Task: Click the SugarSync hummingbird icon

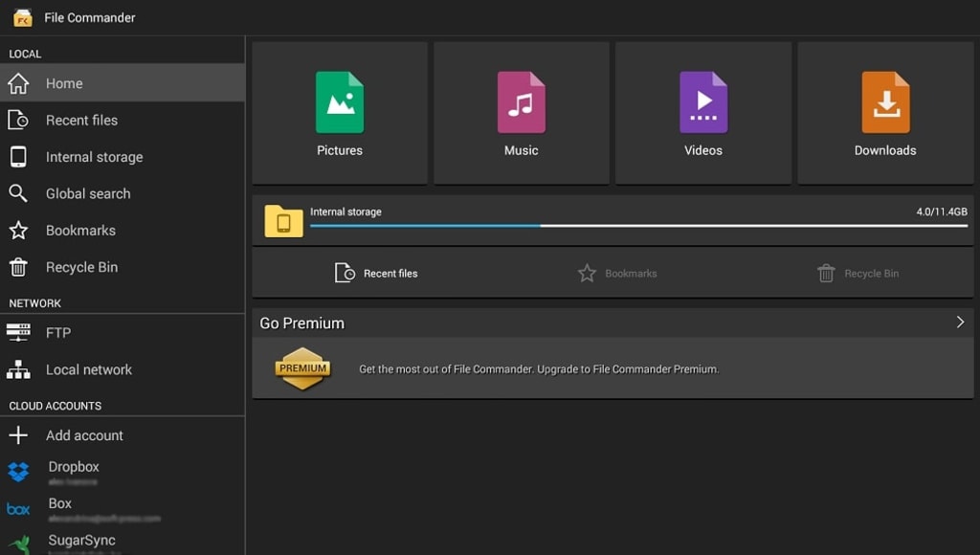Action: pyautogui.click(x=18, y=544)
